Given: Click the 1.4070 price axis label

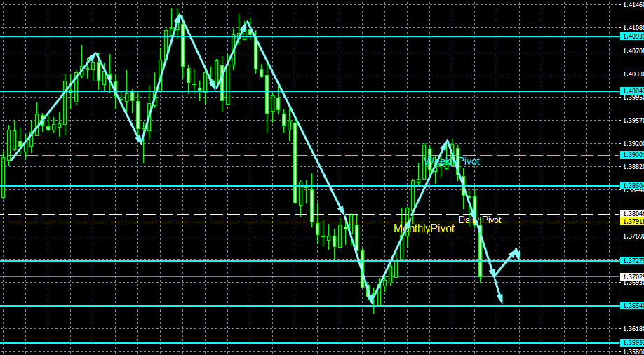Looking at the screenshot, I should click(633, 51).
